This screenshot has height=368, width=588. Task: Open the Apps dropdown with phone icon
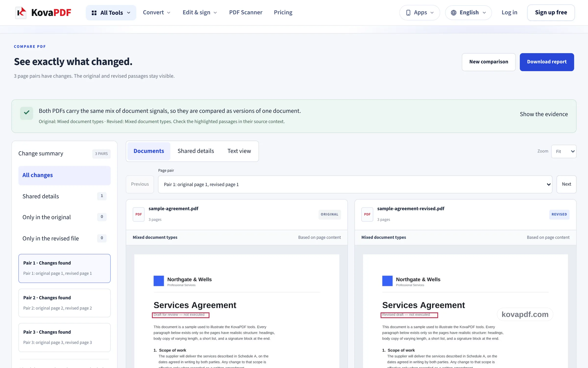pyautogui.click(x=420, y=13)
